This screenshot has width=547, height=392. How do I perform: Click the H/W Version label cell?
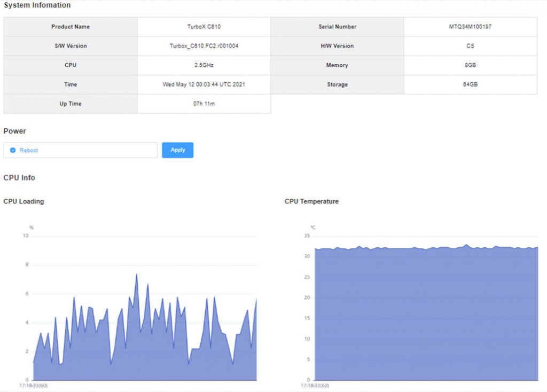click(x=338, y=46)
